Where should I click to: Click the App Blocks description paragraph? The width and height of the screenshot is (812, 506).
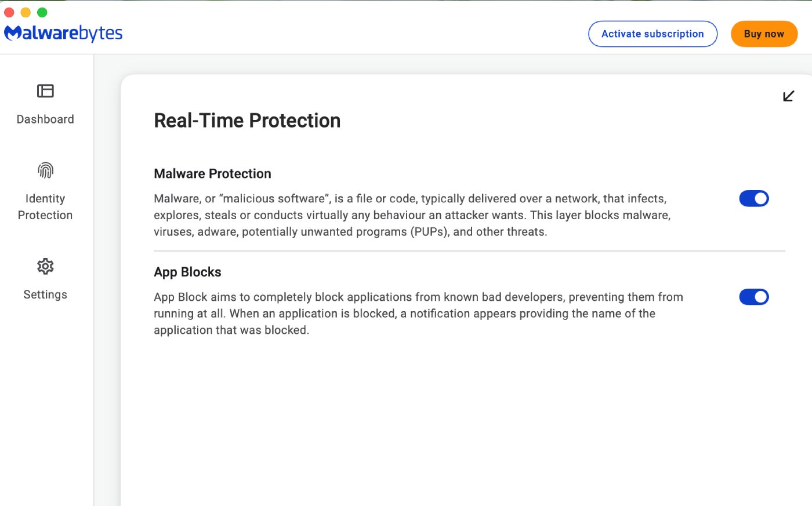pyautogui.click(x=418, y=314)
